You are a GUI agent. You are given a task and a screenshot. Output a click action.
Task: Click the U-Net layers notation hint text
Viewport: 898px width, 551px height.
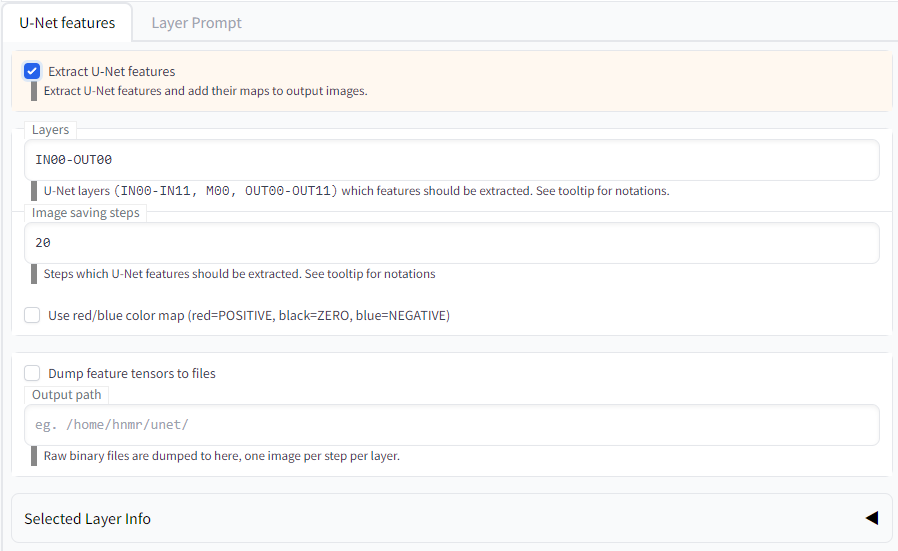pyautogui.click(x=356, y=190)
